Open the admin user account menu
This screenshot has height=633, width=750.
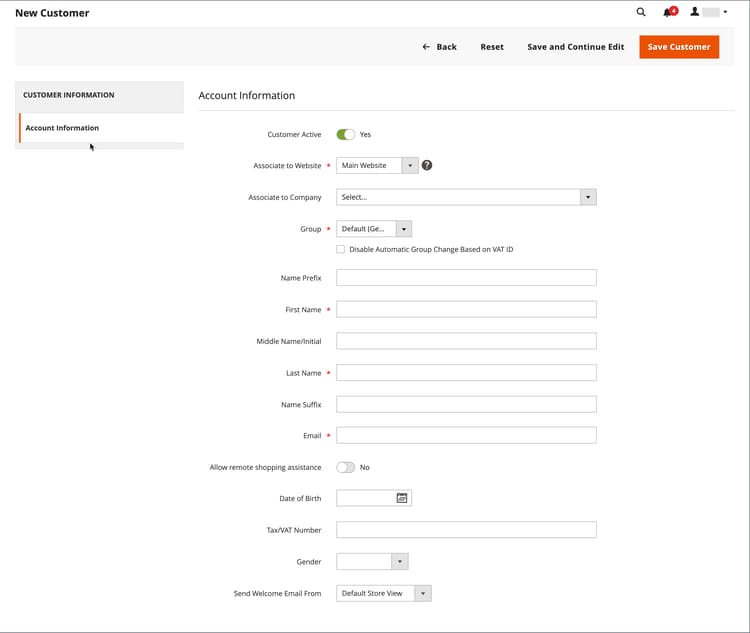(708, 12)
